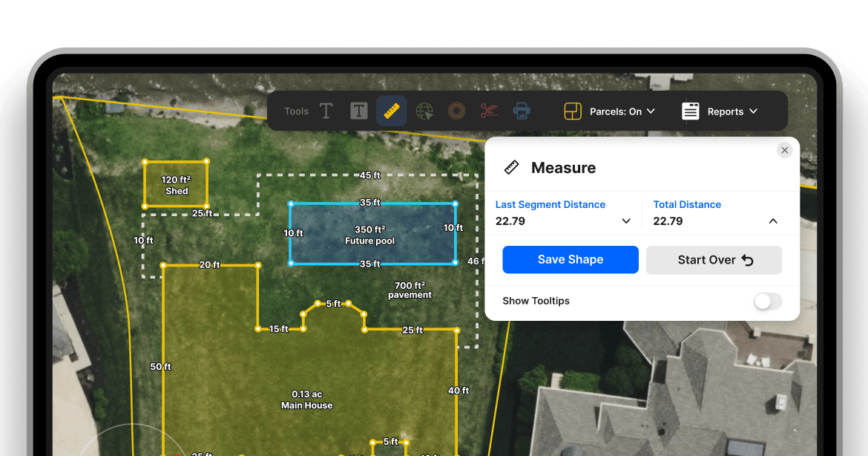Click the blue print map icon
This screenshot has height=456, width=868.
522,111
